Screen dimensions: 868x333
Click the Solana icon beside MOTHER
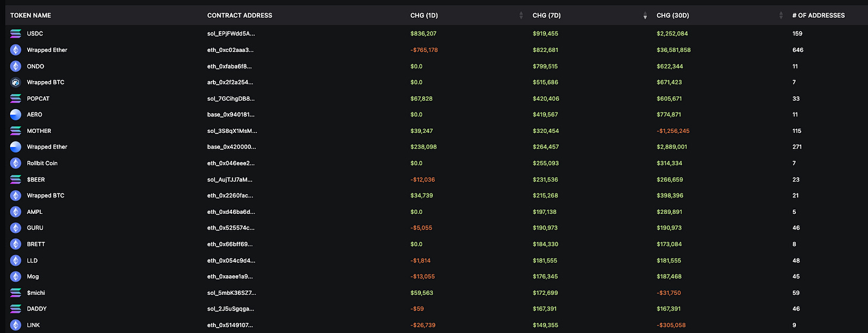pyautogui.click(x=15, y=130)
